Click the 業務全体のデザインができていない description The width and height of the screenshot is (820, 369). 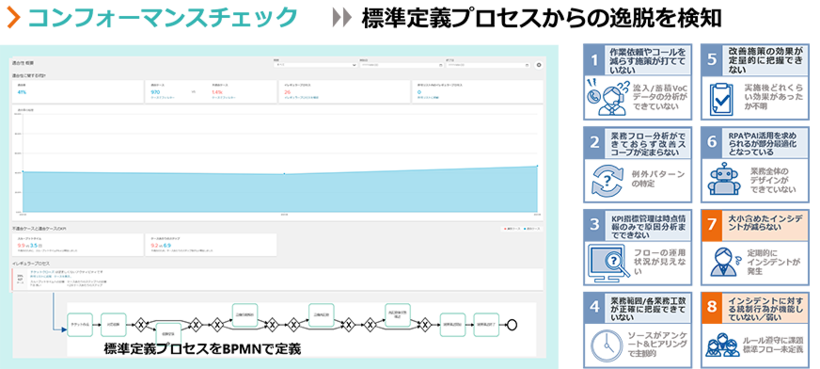click(x=773, y=179)
